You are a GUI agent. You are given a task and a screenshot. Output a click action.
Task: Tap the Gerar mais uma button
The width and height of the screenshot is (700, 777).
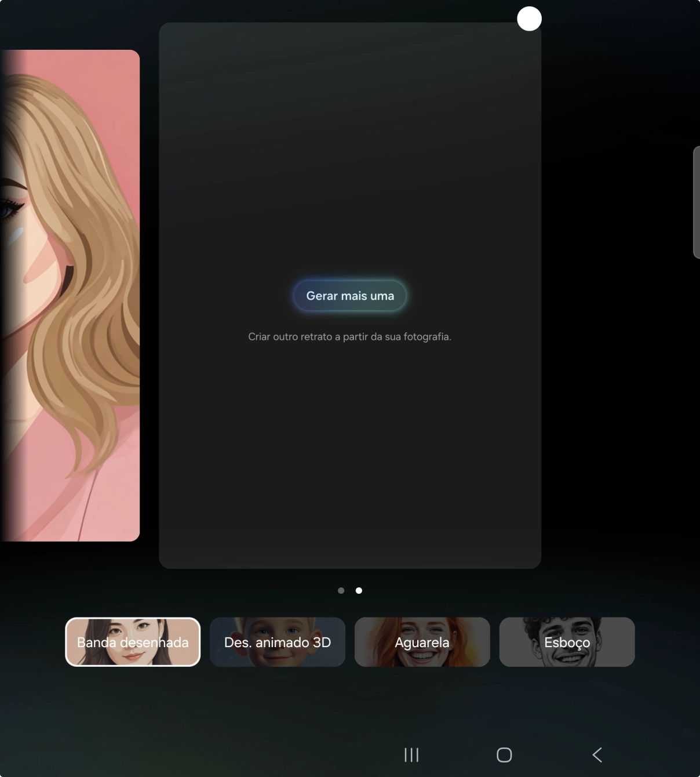[349, 296]
